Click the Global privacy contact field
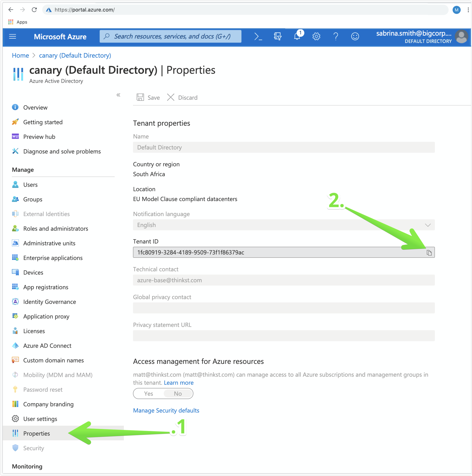The image size is (472, 476). pos(284,308)
